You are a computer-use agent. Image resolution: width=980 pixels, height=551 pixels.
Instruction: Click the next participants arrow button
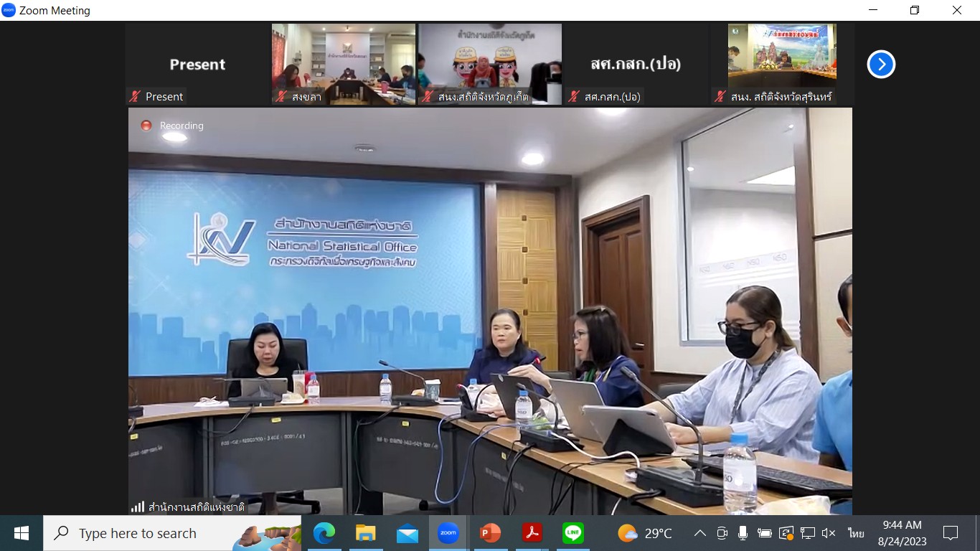click(880, 65)
